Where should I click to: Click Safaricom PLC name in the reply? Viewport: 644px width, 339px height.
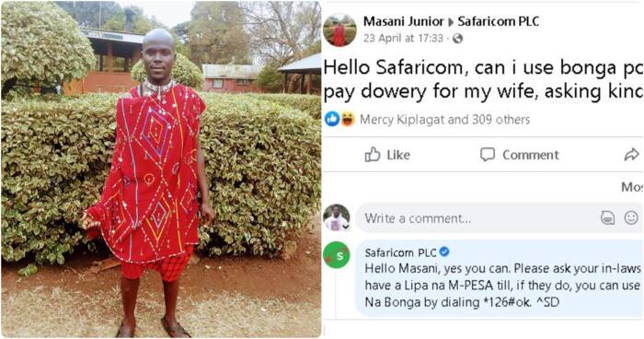point(400,252)
